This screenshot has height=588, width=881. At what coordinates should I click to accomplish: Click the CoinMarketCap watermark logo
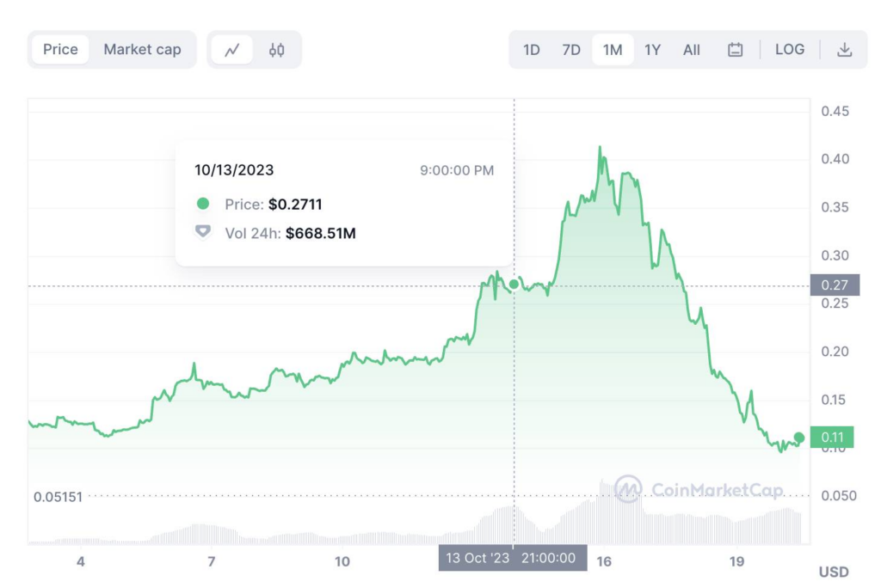(627, 489)
